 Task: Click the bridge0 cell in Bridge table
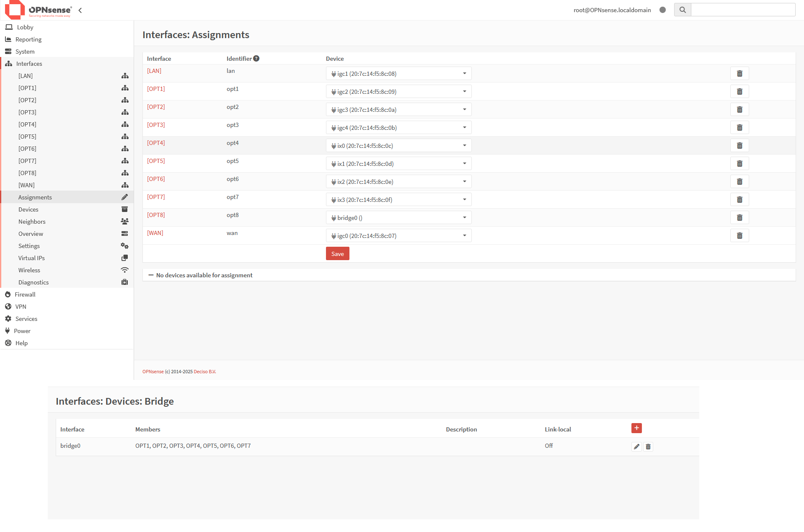70,446
